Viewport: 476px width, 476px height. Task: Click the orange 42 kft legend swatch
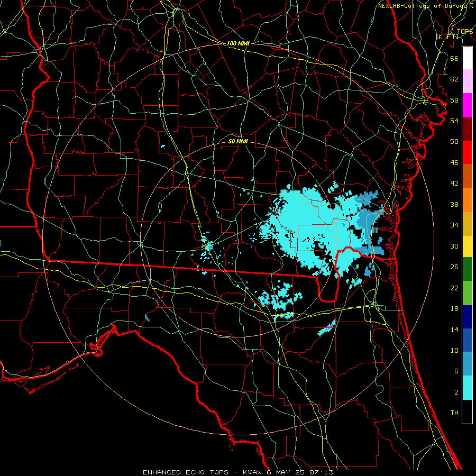pyautogui.click(x=467, y=200)
